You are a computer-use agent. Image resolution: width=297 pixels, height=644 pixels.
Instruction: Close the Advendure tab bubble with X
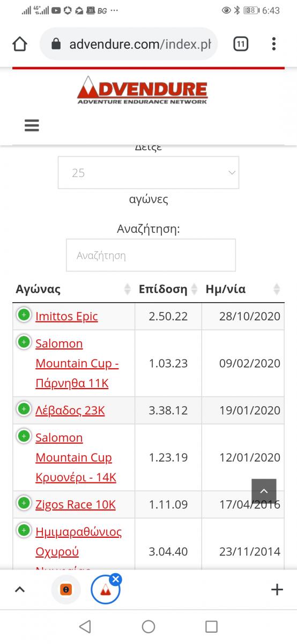point(116,579)
